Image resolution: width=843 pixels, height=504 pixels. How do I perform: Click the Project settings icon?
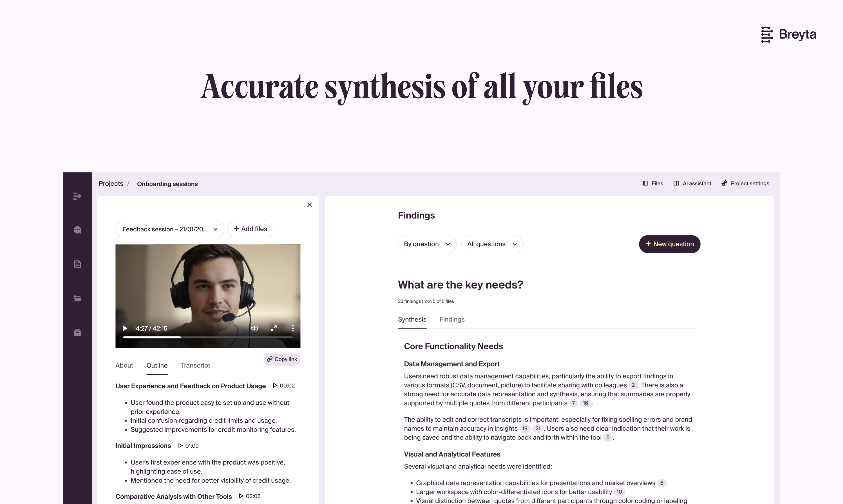coord(725,183)
